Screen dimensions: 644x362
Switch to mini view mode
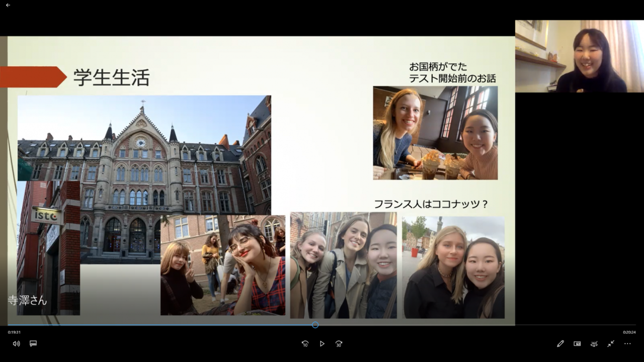point(577,343)
